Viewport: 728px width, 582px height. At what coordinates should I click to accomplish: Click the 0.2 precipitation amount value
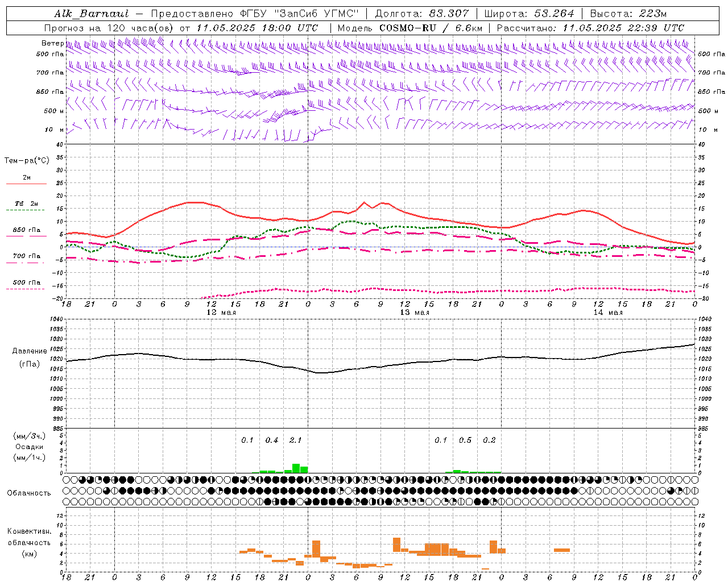pos(489,440)
